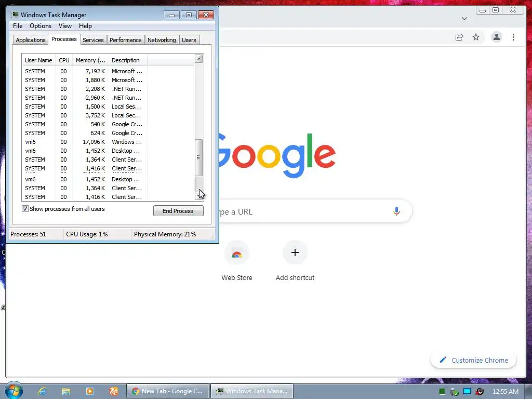Screen dimensions: 532x399
Task: Open Windows Media Player taskbar icon
Action: point(89,391)
